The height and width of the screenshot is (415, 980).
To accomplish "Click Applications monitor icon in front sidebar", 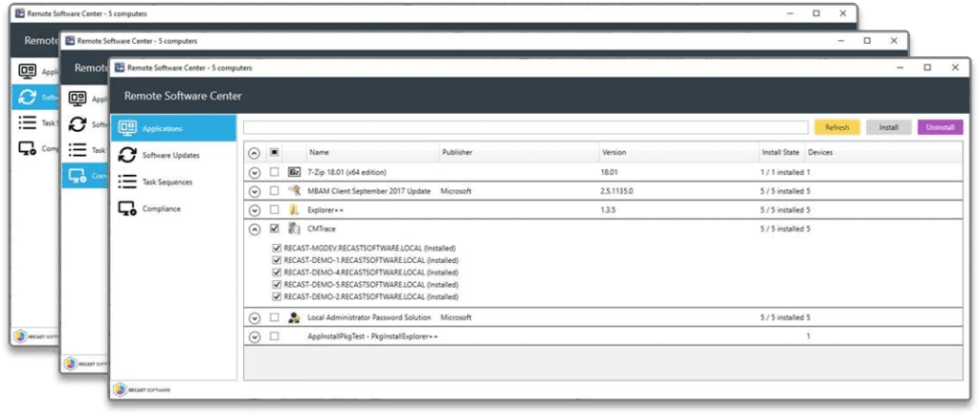I will pos(127,128).
